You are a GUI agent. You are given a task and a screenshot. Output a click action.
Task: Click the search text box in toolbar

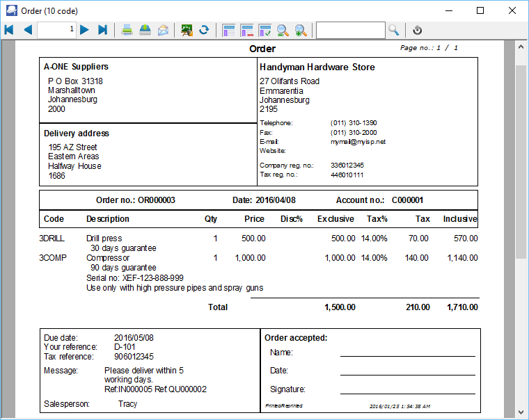point(350,30)
